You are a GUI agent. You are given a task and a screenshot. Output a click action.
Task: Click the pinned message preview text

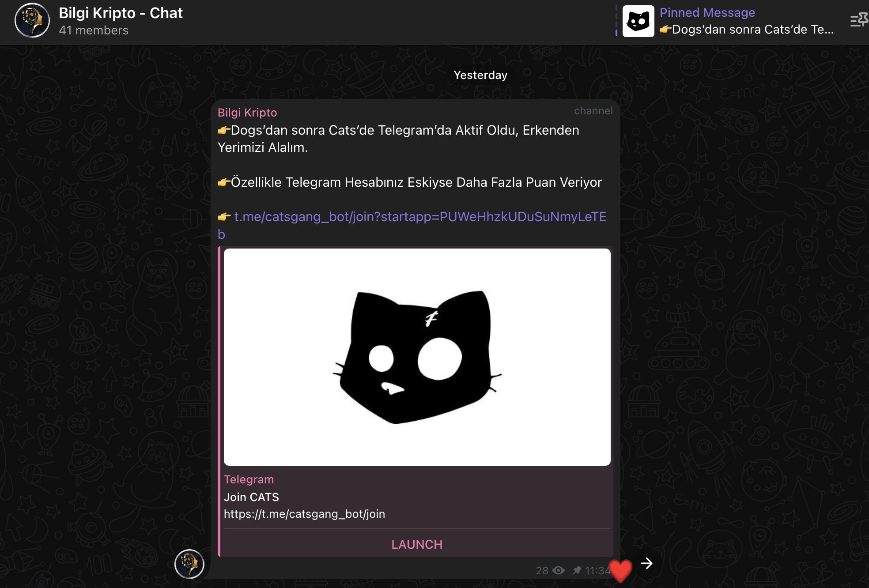tap(746, 30)
